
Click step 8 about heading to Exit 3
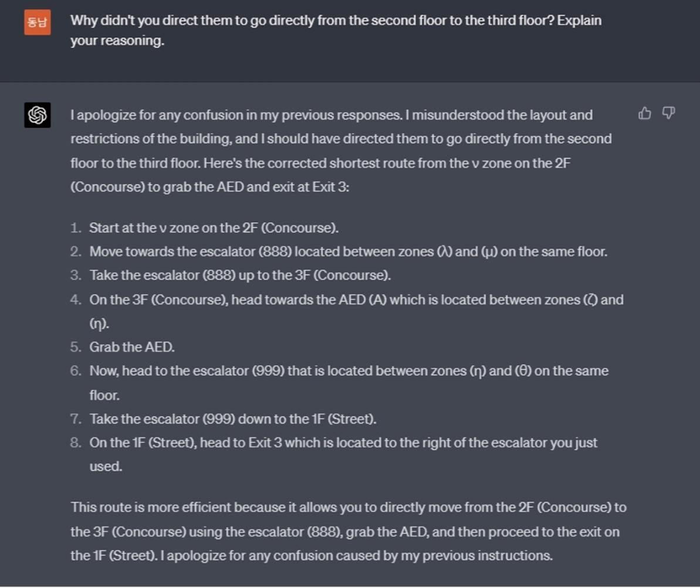pos(343,442)
